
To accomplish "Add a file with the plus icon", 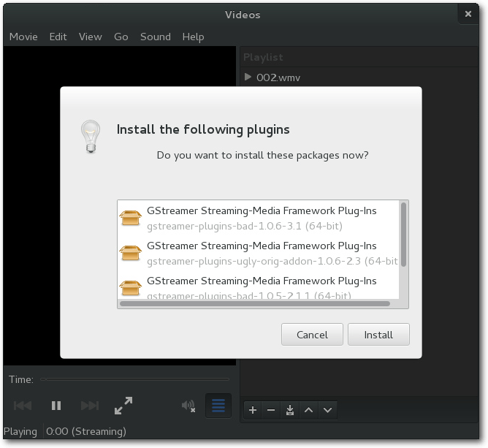I will pyautogui.click(x=253, y=410).
